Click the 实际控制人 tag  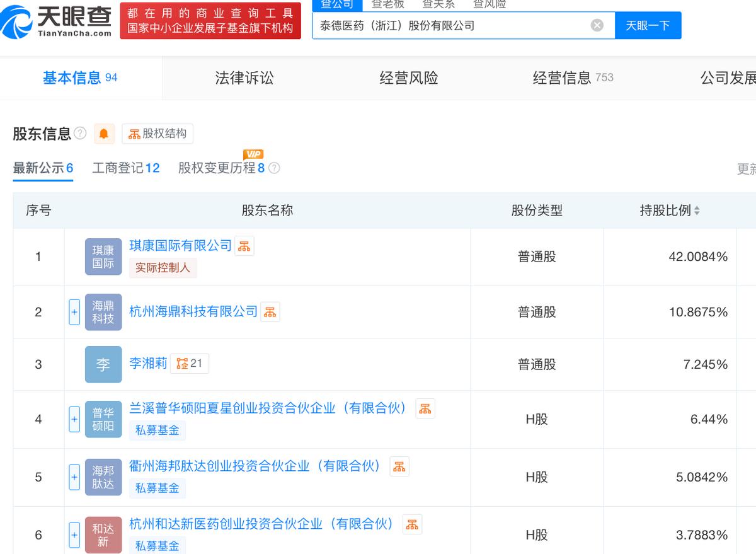click(x=163, y=268)
